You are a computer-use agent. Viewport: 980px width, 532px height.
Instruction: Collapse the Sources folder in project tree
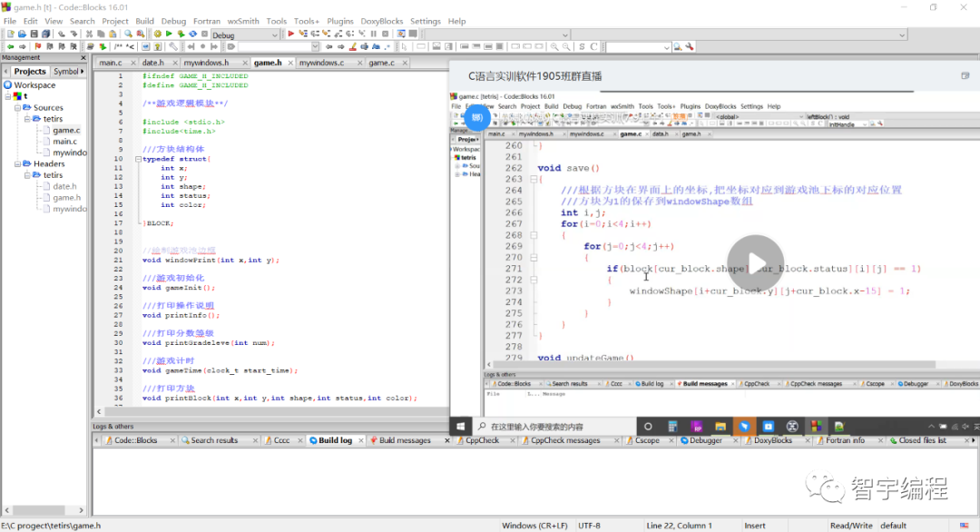coord(17,107)
